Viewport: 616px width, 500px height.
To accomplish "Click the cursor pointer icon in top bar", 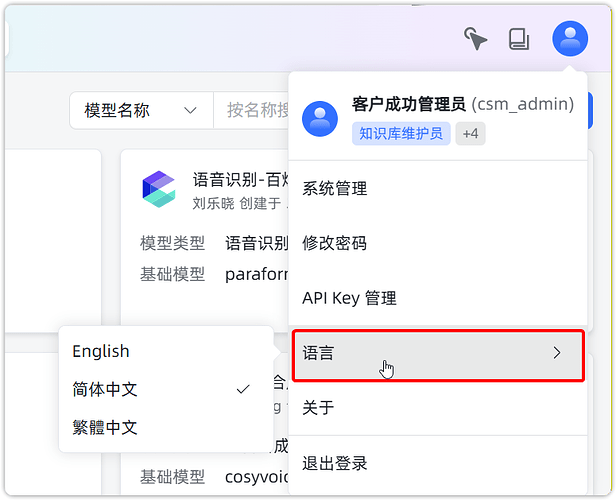I will (475, 39).
